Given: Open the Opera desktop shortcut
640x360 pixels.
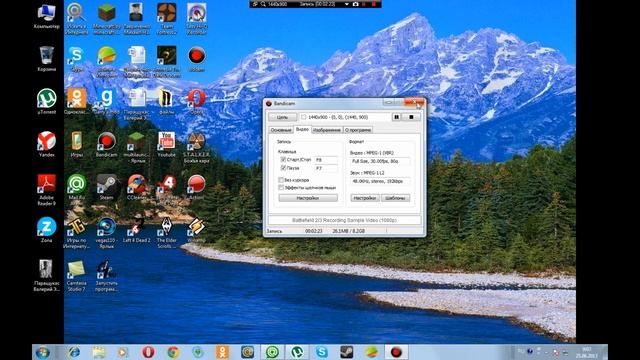Looking at the screenshot, I should click(x=196, y=102).
